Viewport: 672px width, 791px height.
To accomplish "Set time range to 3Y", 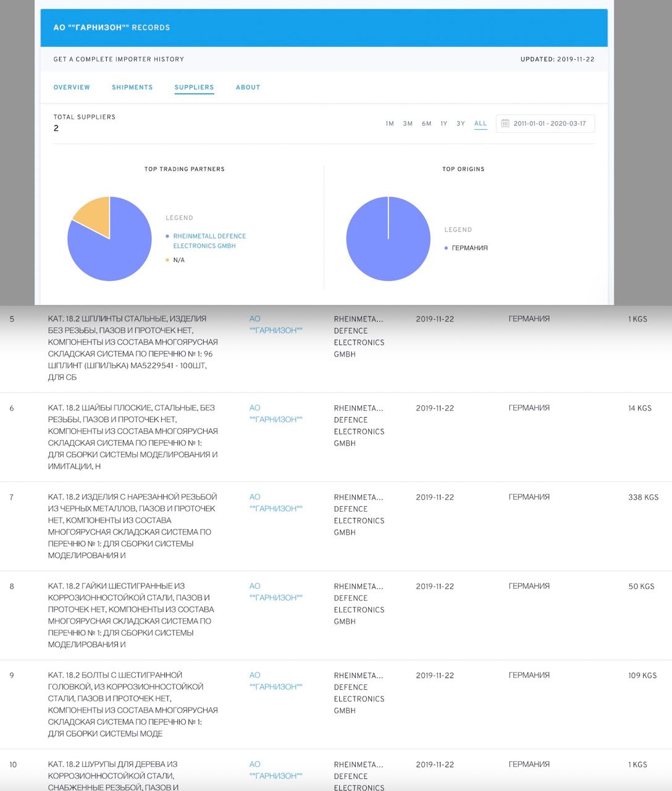I will tap(461, 124).
